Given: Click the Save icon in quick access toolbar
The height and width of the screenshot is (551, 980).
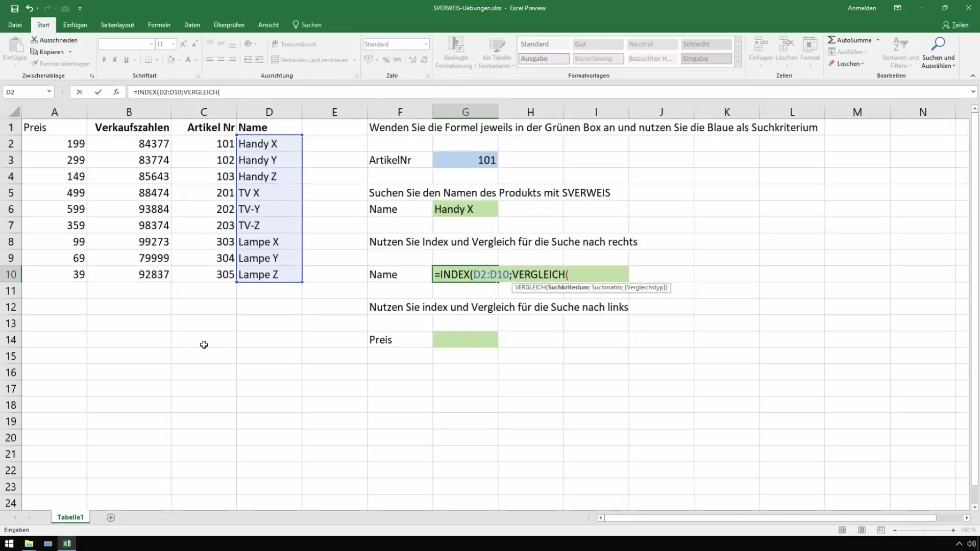Looking at the screenshot, I should tap(14, 8).
